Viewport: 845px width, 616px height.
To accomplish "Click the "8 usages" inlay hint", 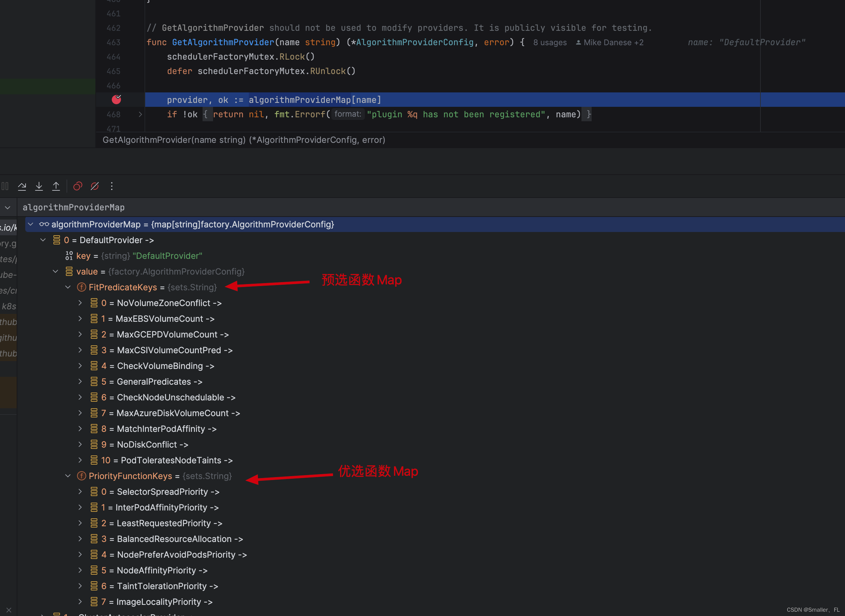I will click(x=550, y=43).
